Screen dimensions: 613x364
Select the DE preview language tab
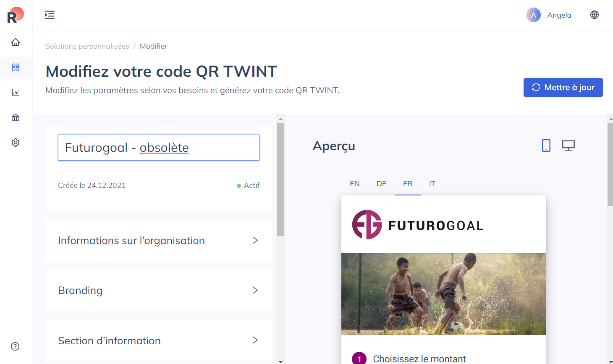click(x=381, y=184)
